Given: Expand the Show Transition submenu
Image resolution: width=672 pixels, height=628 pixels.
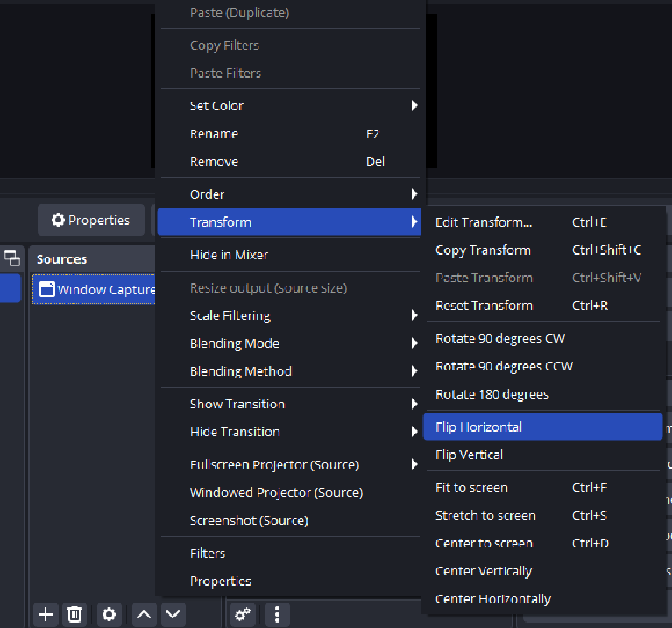Looking at the screenshot, I should (x=414, y=404).
